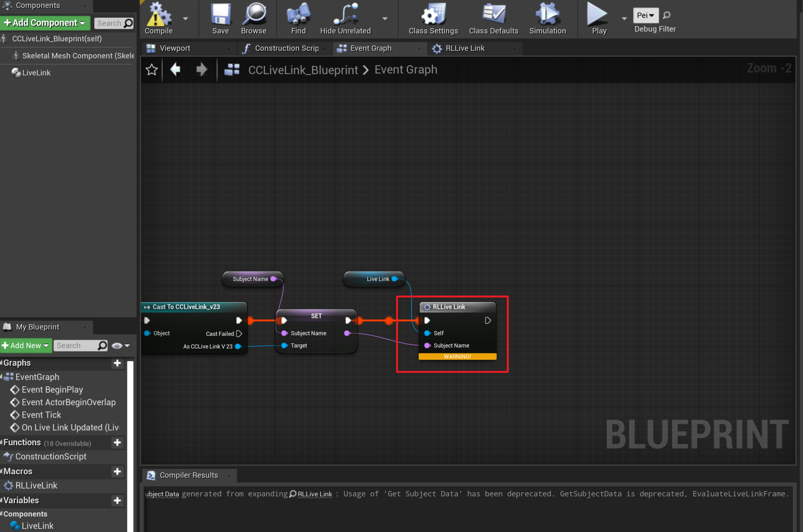Open view options eye dropdown
803x532 pixels.
(120, 345)
